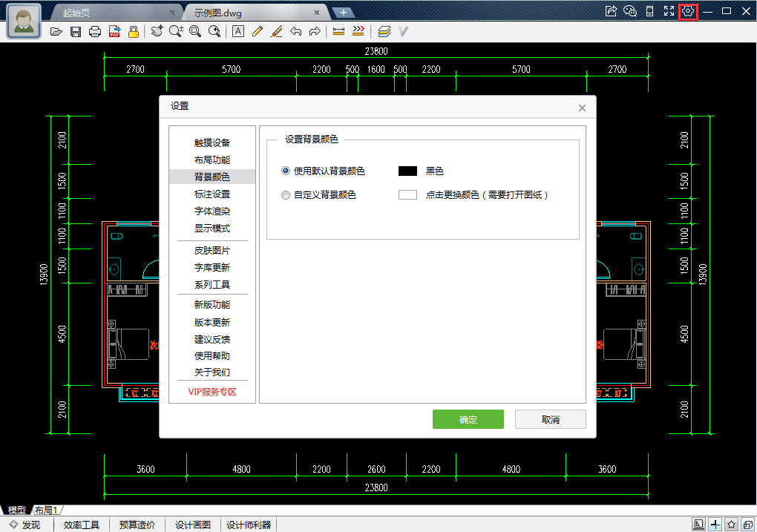
Task: Select the pan hand tool
Action: (x=157, y=31)
